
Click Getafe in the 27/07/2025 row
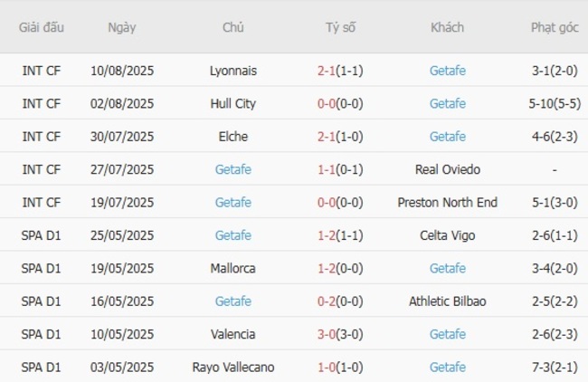(x=232, y=169)
